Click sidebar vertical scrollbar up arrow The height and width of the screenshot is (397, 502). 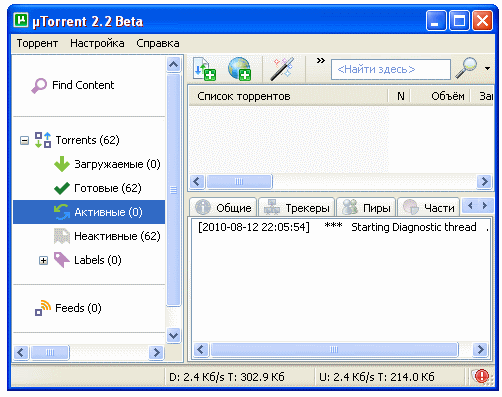[173, 64]
